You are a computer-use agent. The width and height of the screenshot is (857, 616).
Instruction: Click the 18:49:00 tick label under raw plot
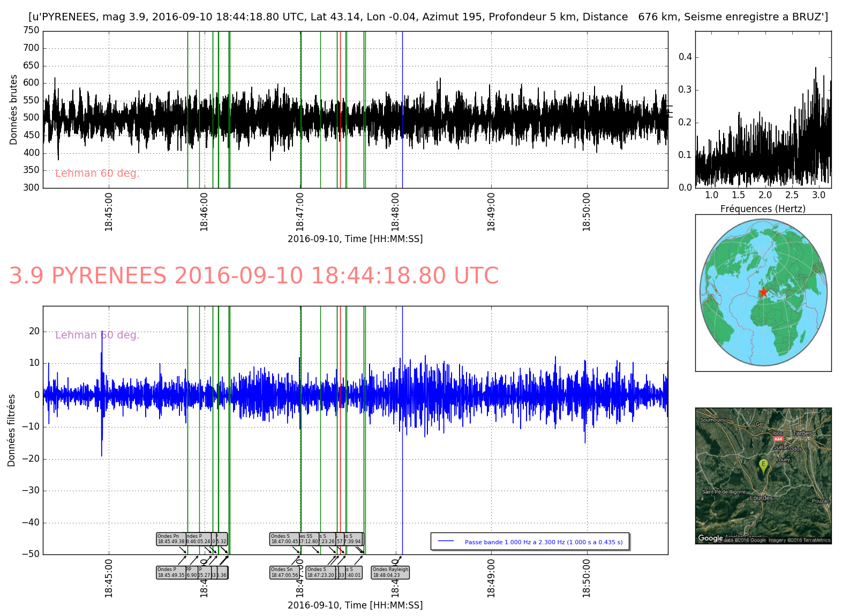tap(491, 212)
